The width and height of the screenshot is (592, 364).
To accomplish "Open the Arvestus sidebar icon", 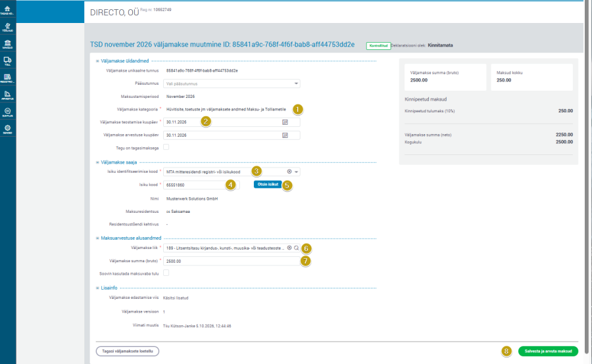I will click(x=7, y=95).
